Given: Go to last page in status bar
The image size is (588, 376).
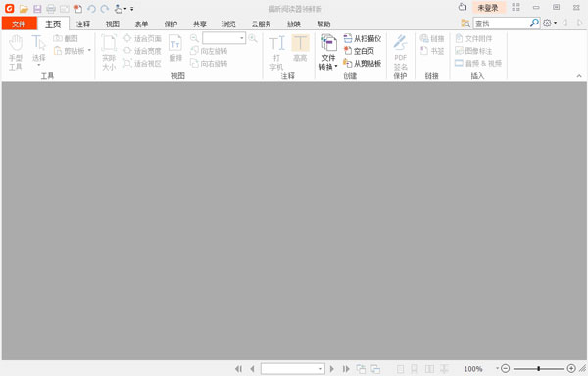Looking at the screenshot, I should click(x=346, y=369).
